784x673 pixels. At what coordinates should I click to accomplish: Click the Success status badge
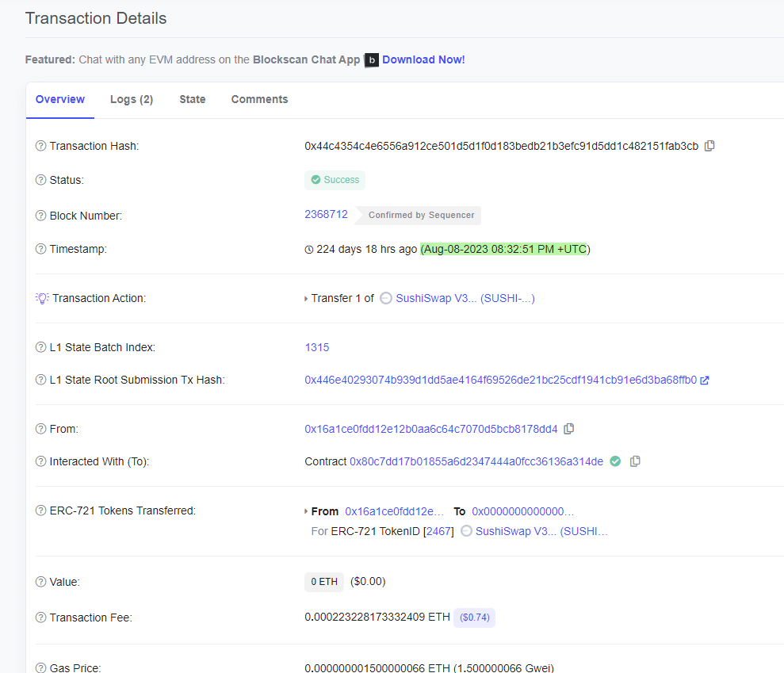(335, 180)
